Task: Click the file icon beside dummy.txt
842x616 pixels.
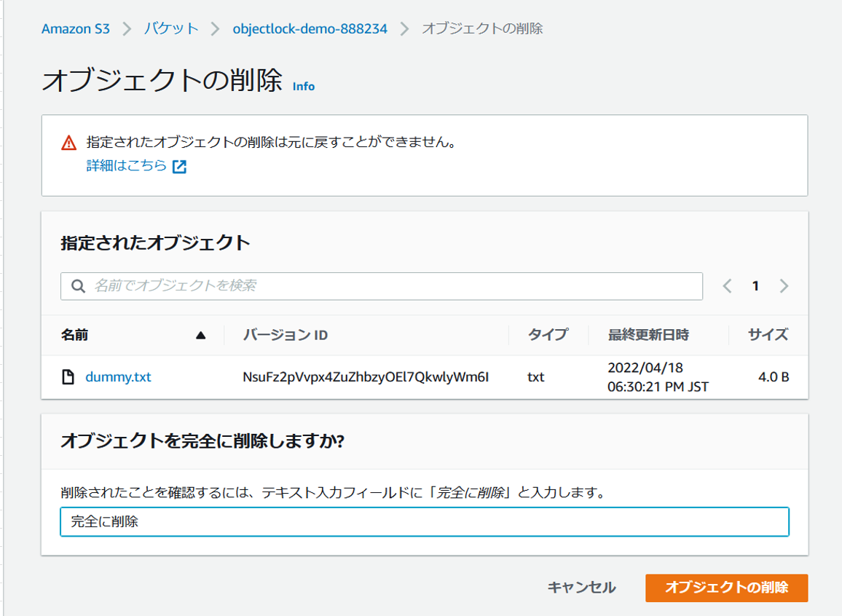Action: [x=68, y=377]
